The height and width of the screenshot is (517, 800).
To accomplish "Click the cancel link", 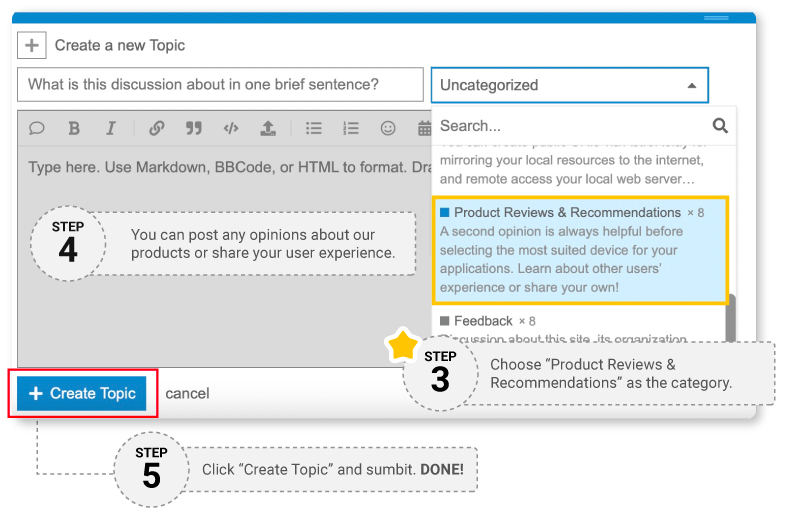I will [x=187, y=393].
